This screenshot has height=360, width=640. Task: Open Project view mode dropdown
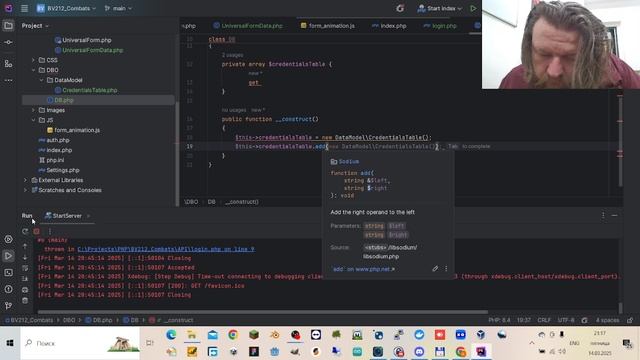tap(35, 26)
